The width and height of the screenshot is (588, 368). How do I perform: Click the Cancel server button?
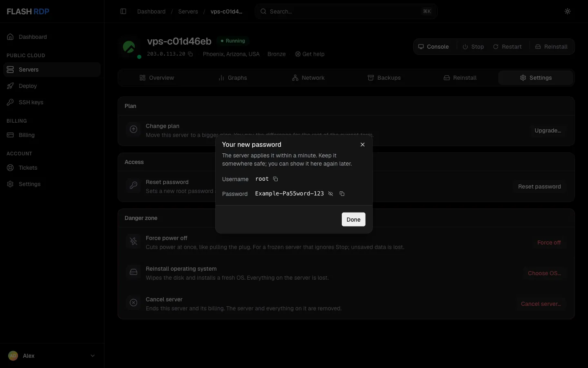[x=541, y=304]
